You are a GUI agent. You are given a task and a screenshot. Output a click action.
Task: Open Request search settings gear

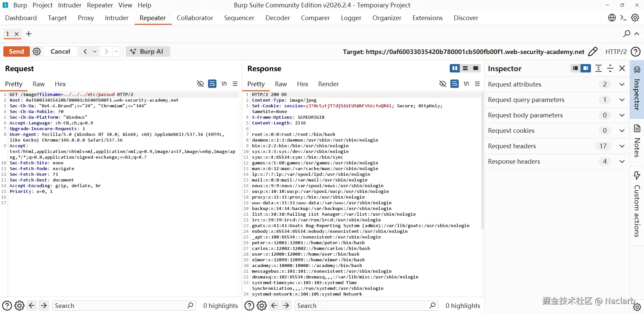coord(19,306)
